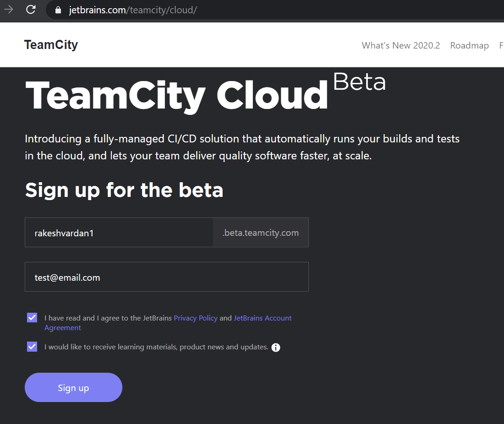Click the fully-managed CI/CD intro paragraph

click(242, 147)
